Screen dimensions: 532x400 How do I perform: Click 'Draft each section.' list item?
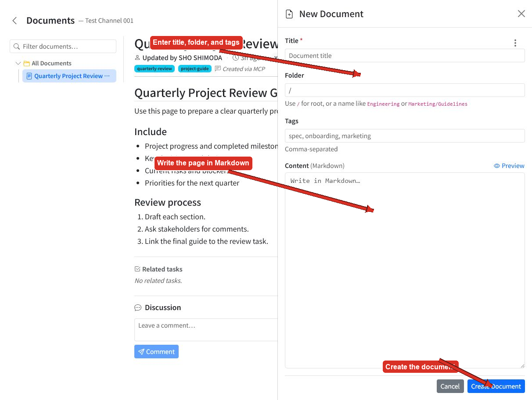coord(175,217)
